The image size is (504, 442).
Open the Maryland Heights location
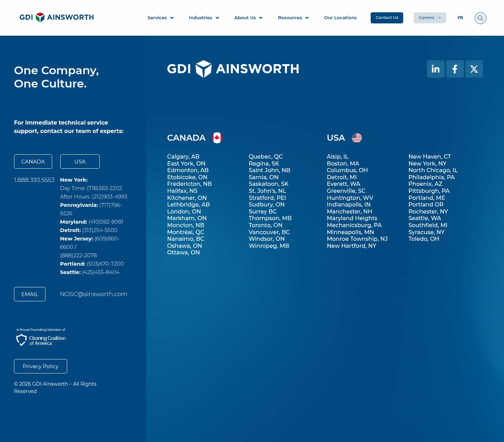point(352,218)
